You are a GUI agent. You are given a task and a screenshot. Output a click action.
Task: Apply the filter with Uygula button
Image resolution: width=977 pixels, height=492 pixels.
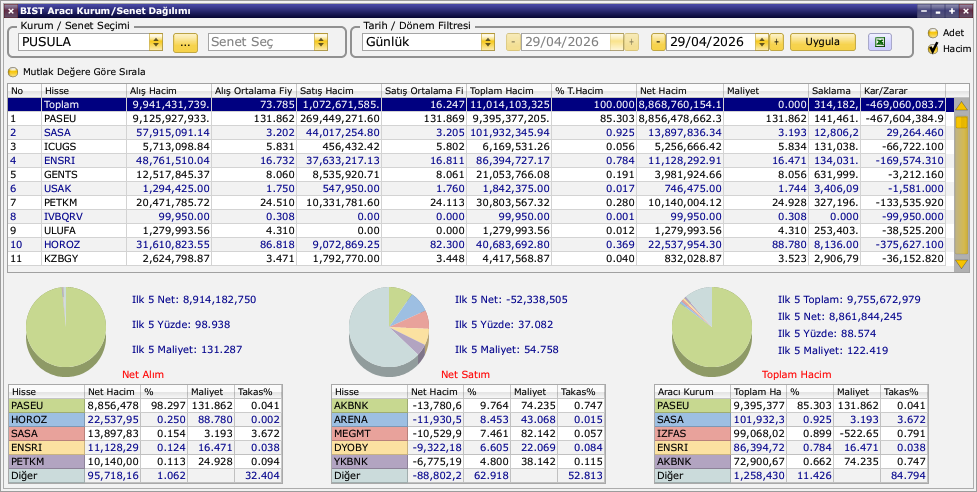822,42
